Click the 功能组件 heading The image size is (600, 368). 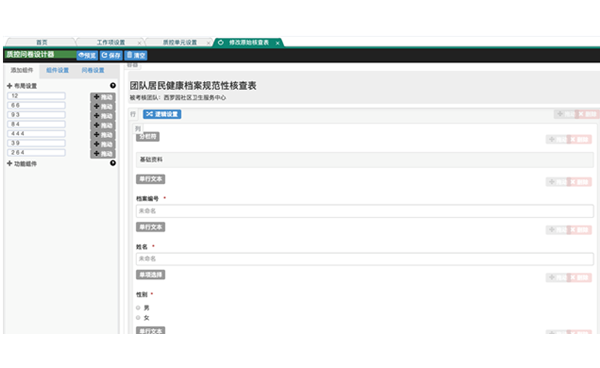[x=25, y=164]
